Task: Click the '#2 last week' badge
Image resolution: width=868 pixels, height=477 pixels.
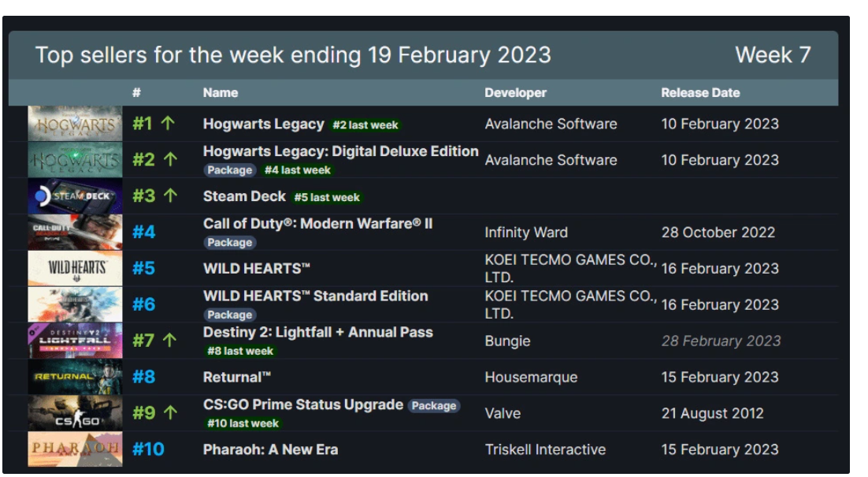Action: (x=365, y=125)
